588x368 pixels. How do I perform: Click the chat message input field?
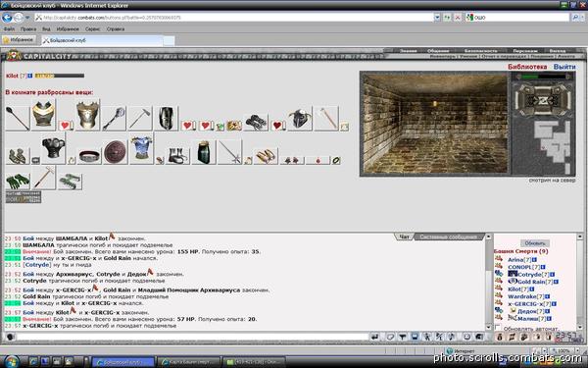point(193,337)
